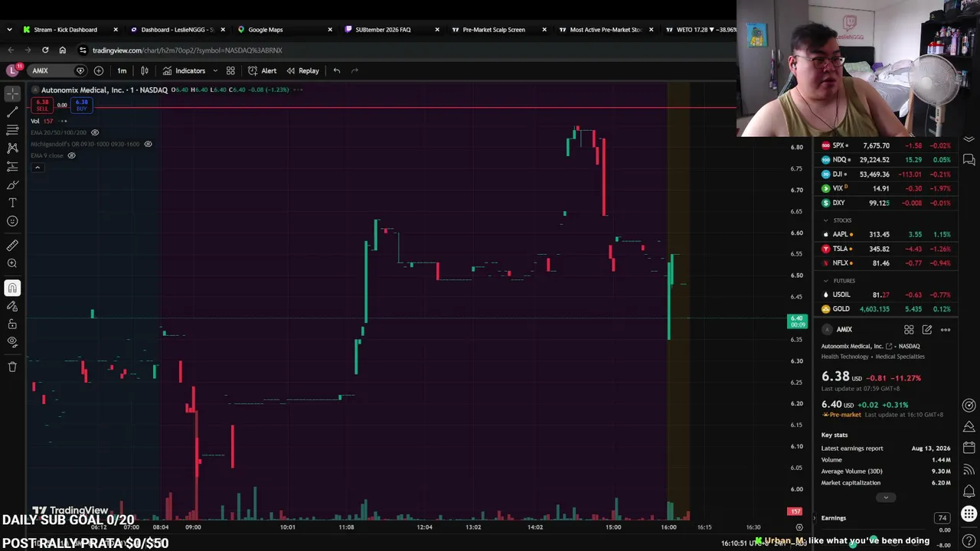Open the candlestick chart type menu
The image size is (980, 551).
click(145, 70)
